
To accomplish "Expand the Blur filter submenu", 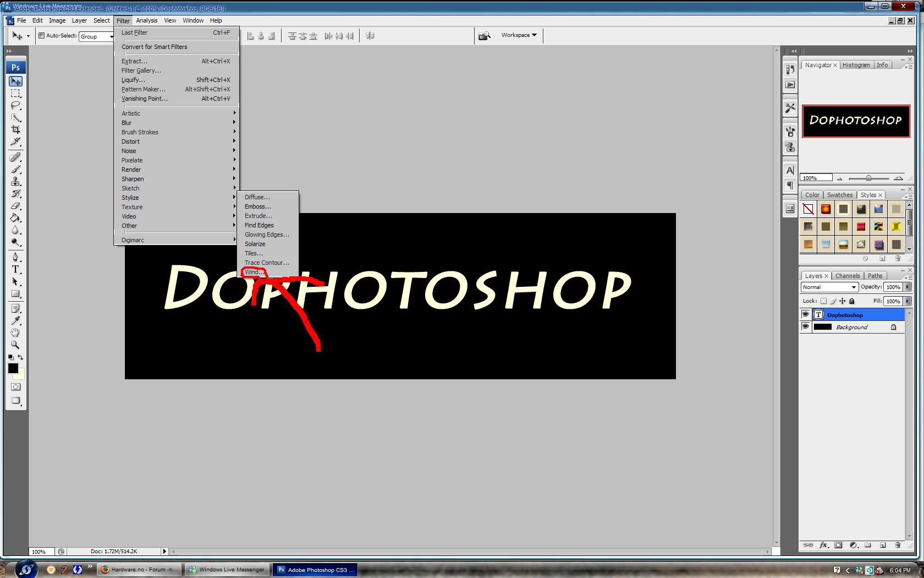I will 177,123.
